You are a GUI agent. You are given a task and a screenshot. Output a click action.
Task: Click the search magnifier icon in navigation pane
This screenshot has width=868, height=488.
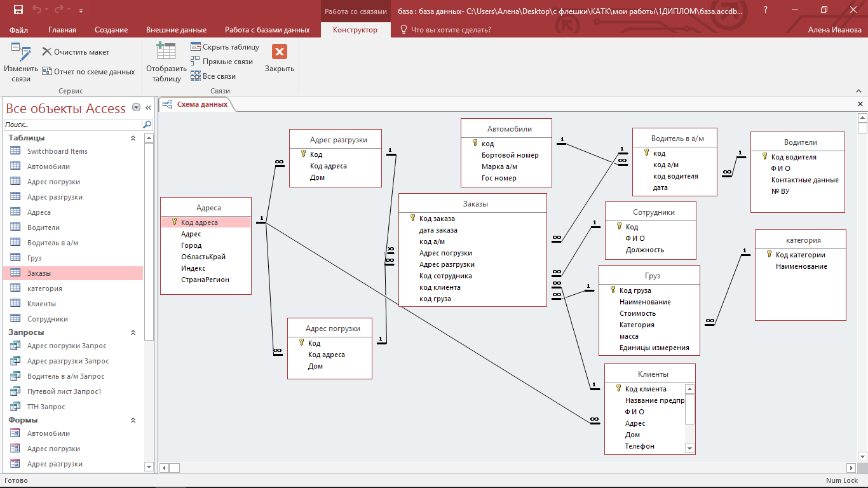tap(147, 125)
